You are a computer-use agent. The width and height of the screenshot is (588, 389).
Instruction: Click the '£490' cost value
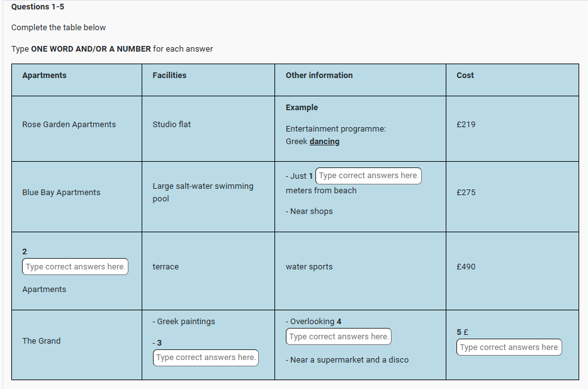(x=466, y=267)
